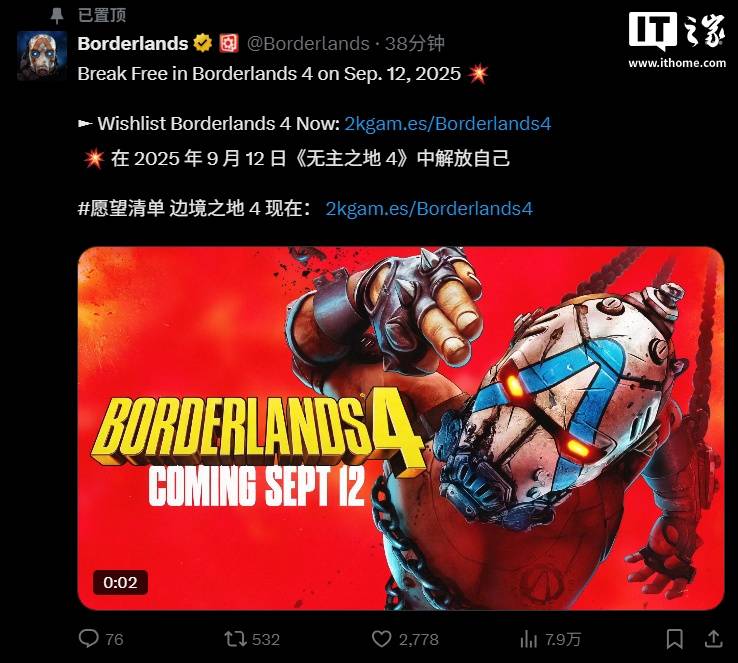Image resolution: width=738 pixels, height=663 pixels.
Task: Open the 38分钟 timestamp
Action: 415,43
